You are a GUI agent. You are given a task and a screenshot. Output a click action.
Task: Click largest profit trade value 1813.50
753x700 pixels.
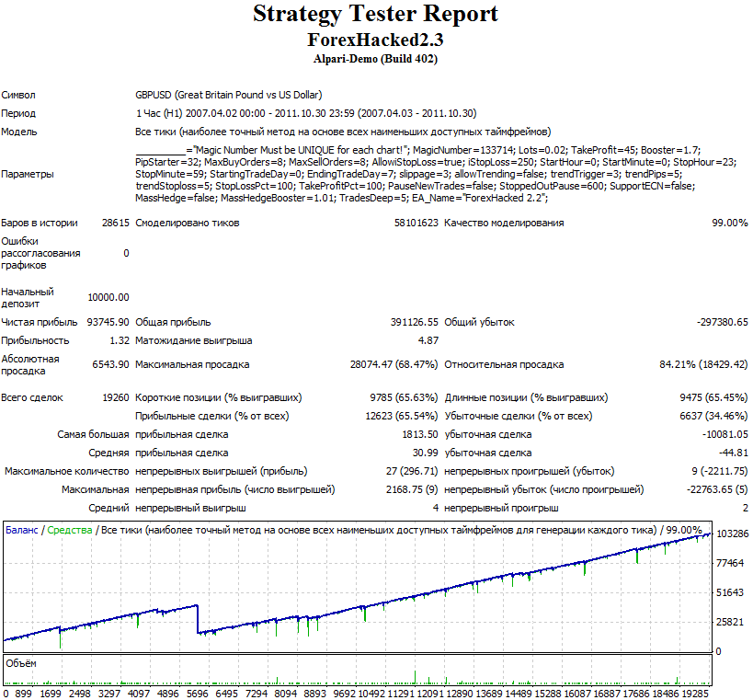click(x=420, y=434)
